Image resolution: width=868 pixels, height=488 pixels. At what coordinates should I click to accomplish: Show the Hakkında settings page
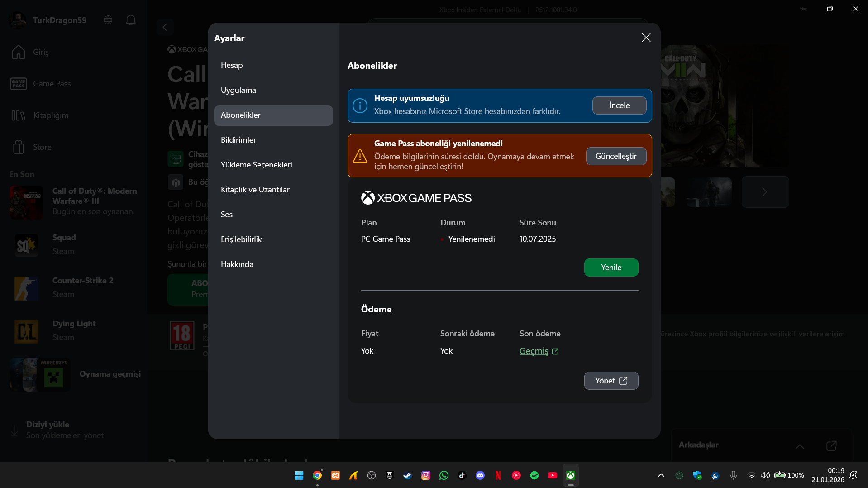click(273, 264)
